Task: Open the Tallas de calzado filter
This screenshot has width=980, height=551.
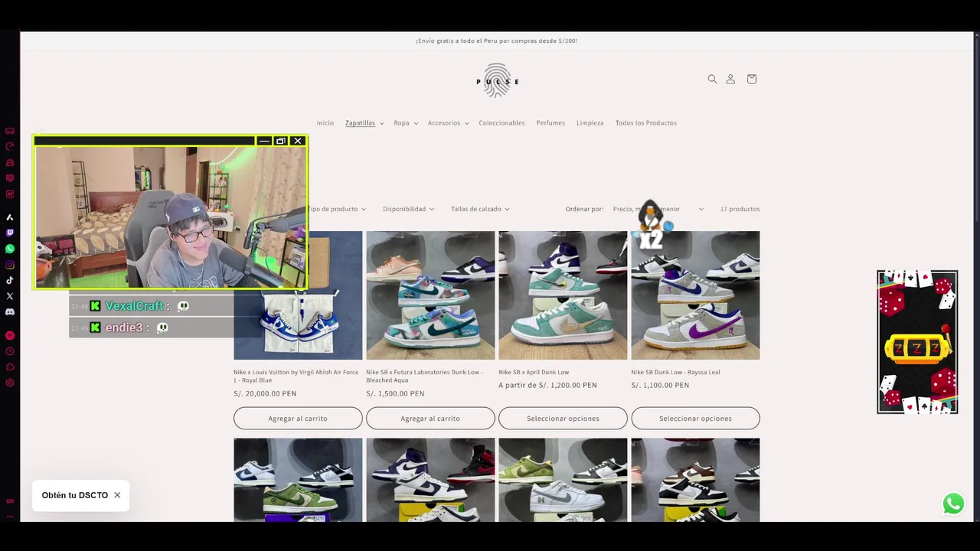Action: [480, 209]
